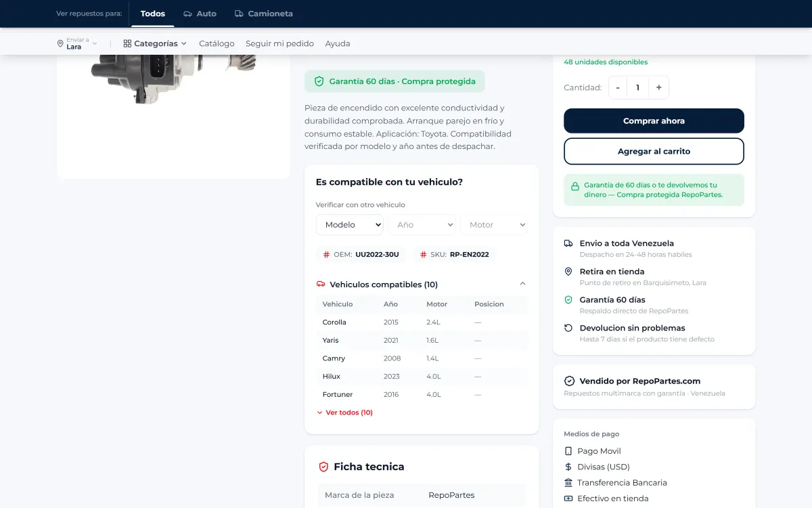Click the Hilux row in compatibility table

pyautogui.click(x=422, y=377)
